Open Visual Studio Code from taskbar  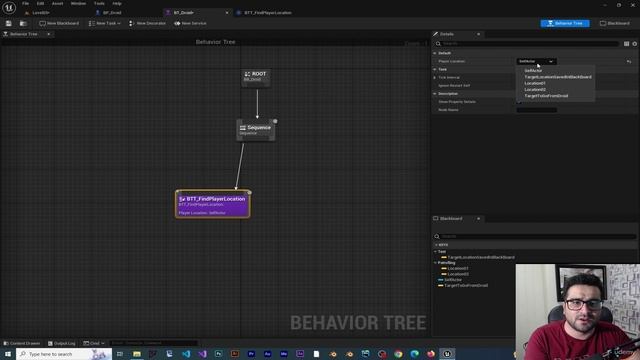pos(186,354)
